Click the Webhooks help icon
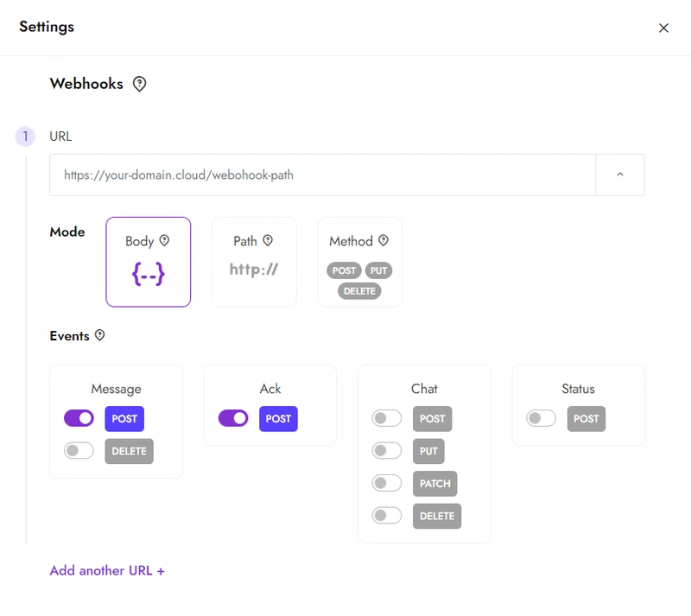This screenshot has height=616, width=691. pos(139,84)
